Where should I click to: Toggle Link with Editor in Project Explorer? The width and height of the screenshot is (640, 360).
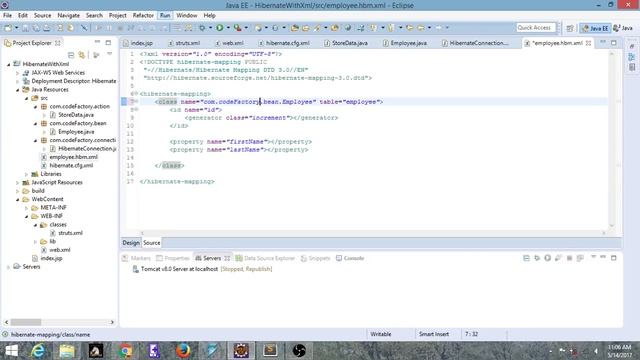point(82,55)
